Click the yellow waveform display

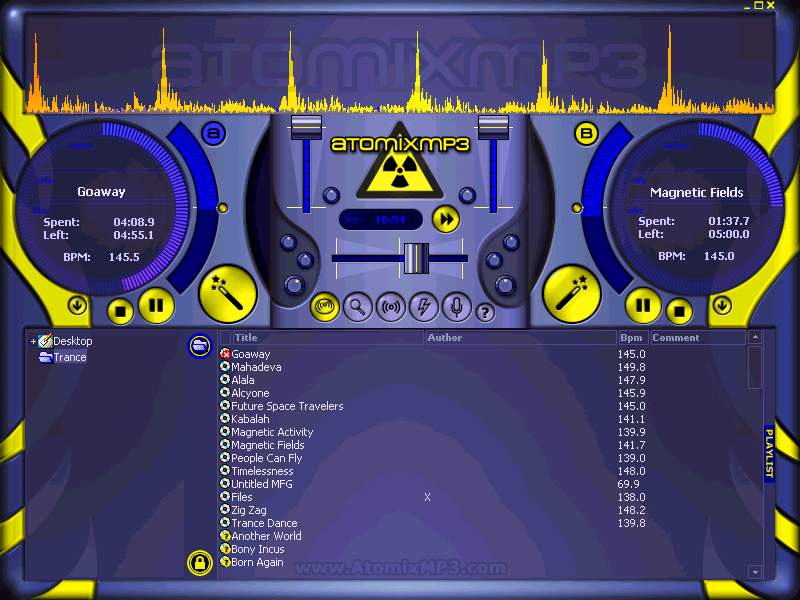[x=400, y=66]
